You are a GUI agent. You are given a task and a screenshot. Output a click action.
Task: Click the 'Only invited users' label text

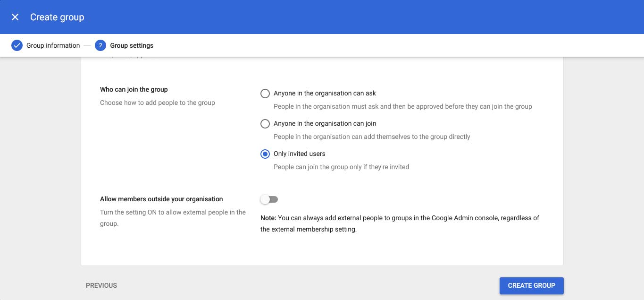click(299, 154)
